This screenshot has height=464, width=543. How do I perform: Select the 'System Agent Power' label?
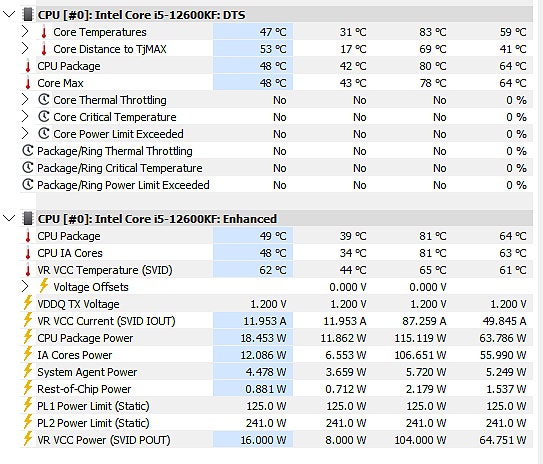click(x=87, y=372)
